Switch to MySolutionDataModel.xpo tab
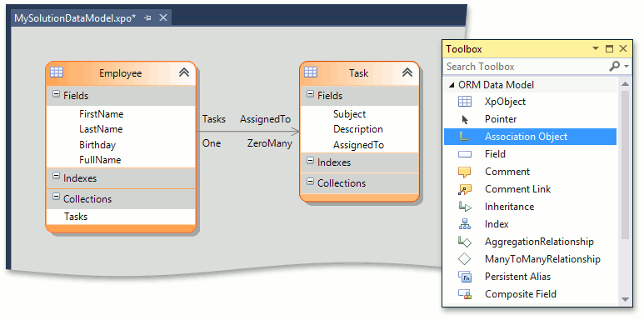 click(x=75, y=18)
